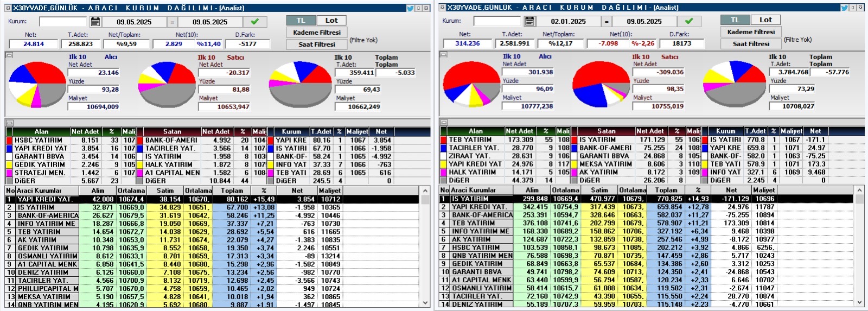Click the end date field in the 02.01.2025 window
This screenshot has width=868, height=311.
[644, 21]
